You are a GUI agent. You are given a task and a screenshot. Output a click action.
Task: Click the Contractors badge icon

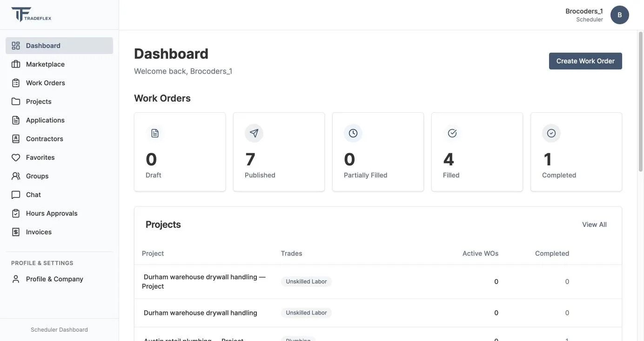(x=16, y=139)
